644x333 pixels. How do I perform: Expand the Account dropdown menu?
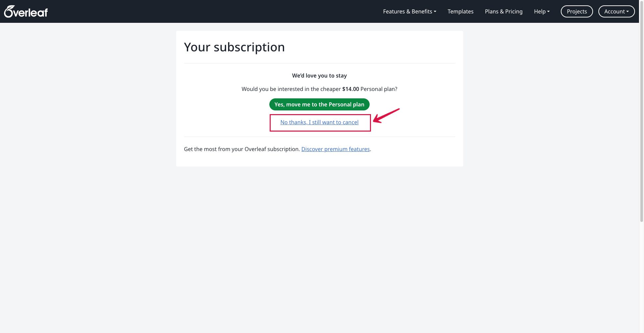pos(616,11)
